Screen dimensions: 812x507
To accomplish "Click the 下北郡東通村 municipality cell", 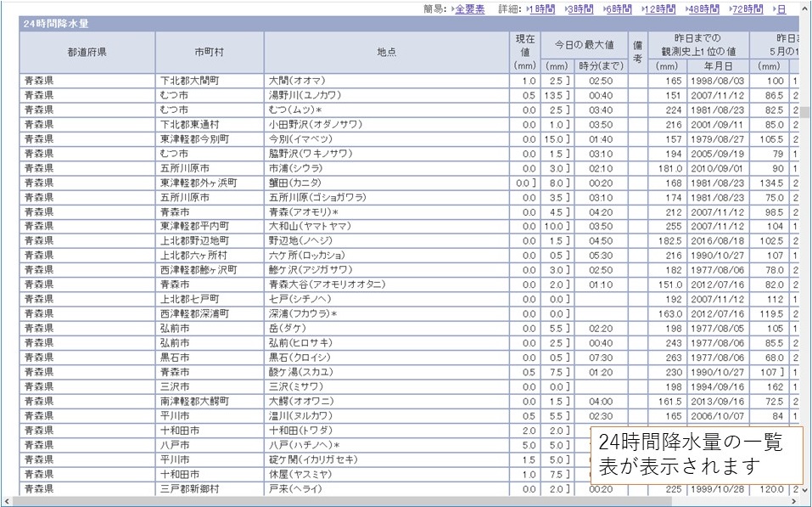I will click(210, 125).
